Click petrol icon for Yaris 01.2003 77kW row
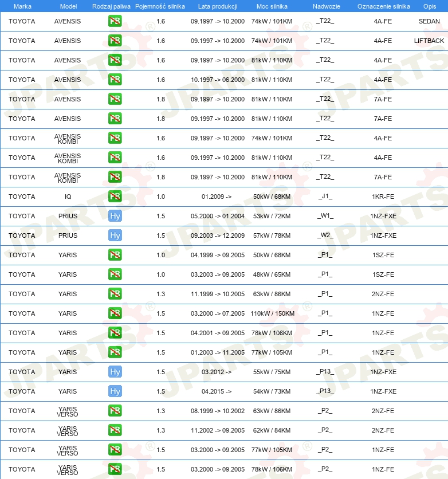Screen dimensions: 448x479 click(115, 352)
